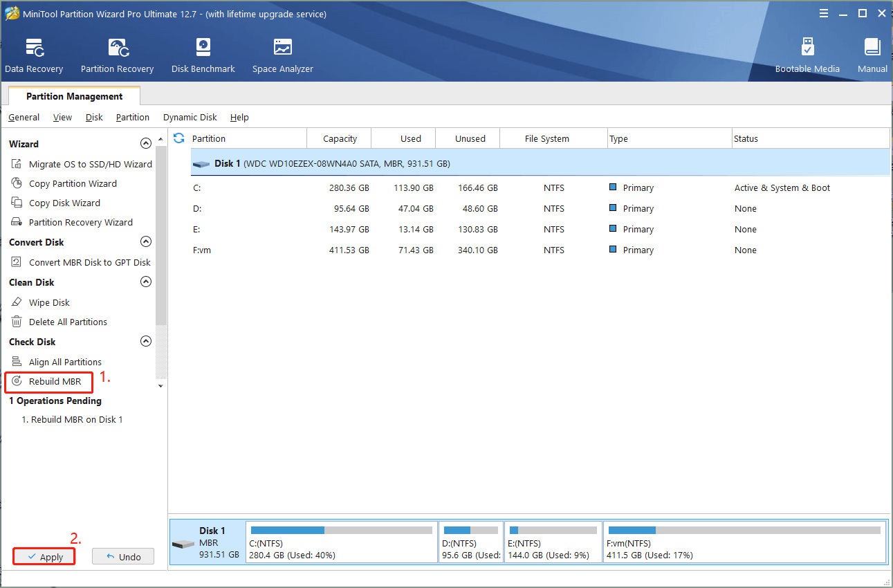Click Partition Recovery Wizard sidebar icon
The height and width of the screenshot is (588, 893).
[17, 222]
